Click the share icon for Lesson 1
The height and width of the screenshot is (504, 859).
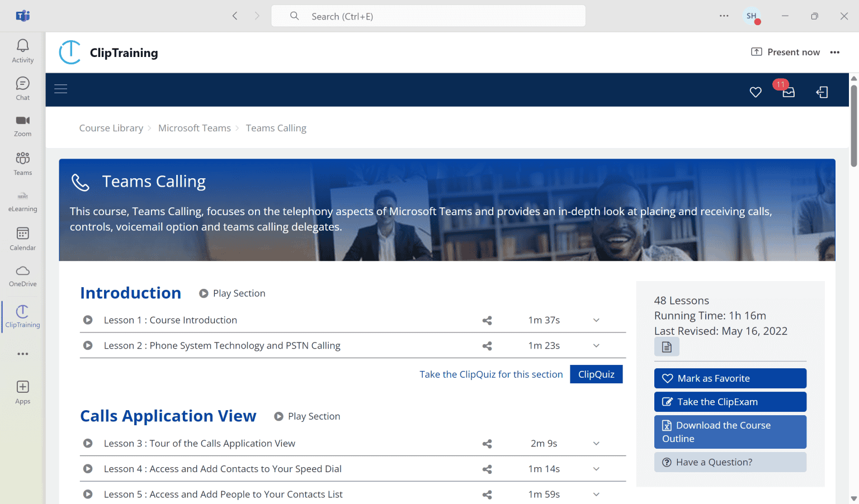coord(487,320)
